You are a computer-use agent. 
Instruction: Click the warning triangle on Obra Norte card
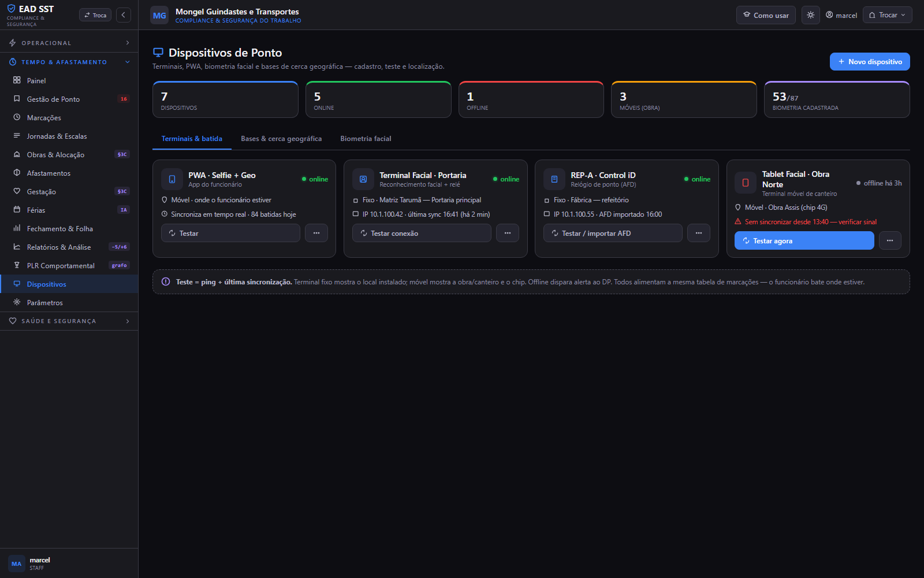point(738,221)
